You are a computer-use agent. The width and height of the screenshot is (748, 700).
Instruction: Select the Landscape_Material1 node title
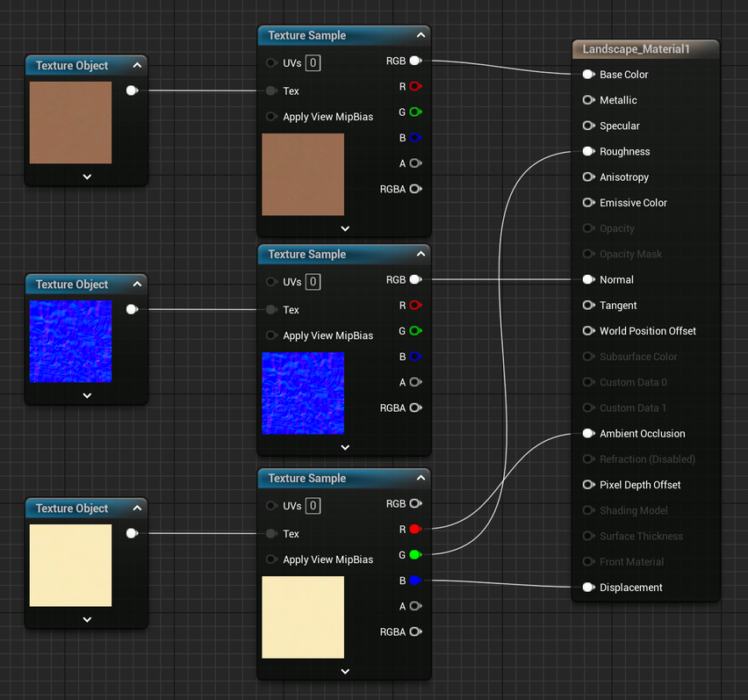coord(636,49)
